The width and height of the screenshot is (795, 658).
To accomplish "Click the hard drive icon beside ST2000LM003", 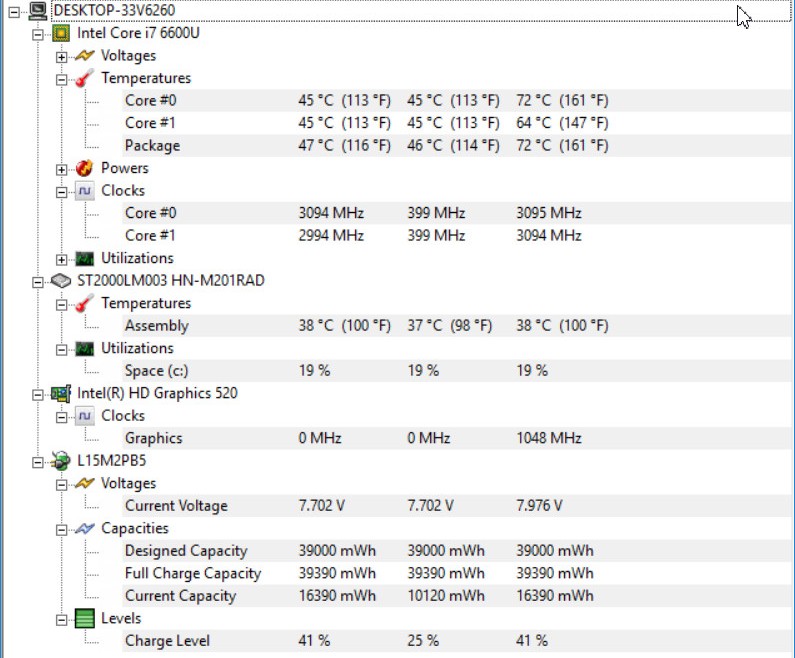I will click(x=61, y=281).
